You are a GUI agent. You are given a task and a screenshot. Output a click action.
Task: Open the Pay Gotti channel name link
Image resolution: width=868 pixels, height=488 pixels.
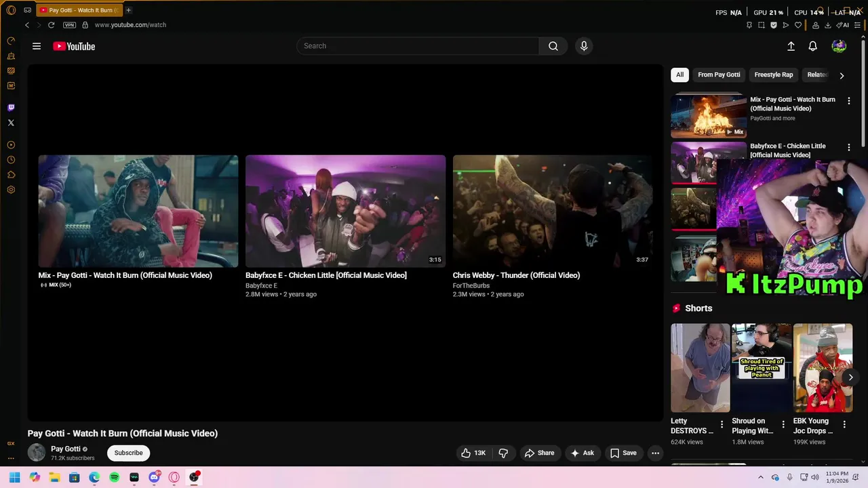pos(66,449)
